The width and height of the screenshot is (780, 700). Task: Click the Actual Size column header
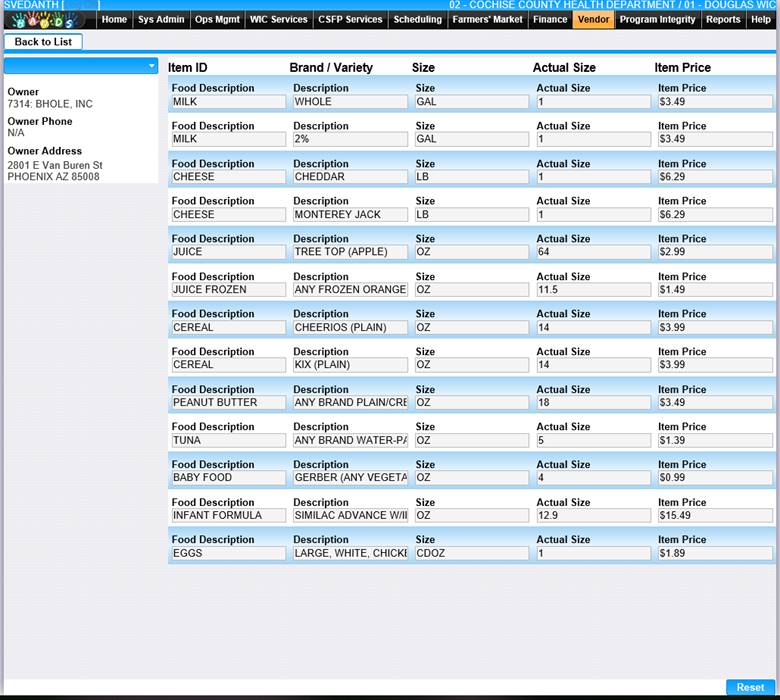click(564, 68)
